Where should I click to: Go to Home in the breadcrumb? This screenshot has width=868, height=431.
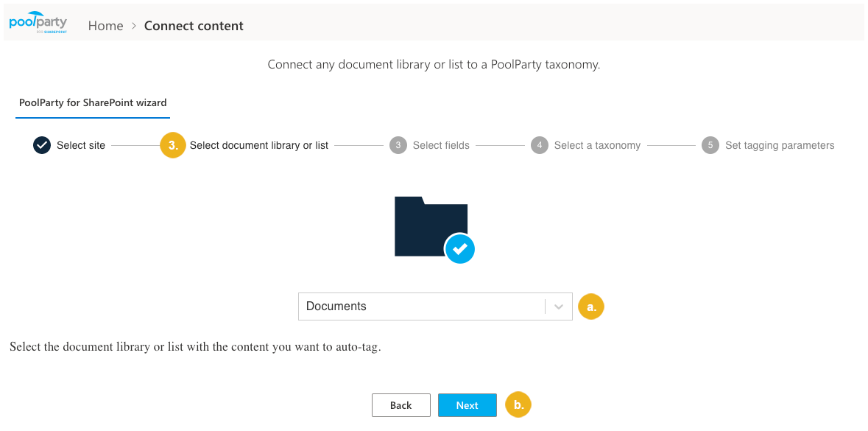[105, 26]
